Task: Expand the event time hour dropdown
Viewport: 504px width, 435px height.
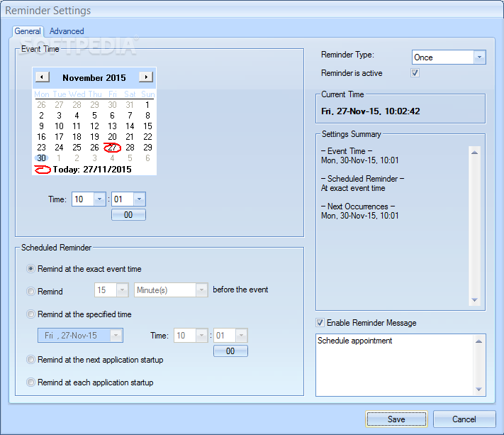Action: [100, 199]
